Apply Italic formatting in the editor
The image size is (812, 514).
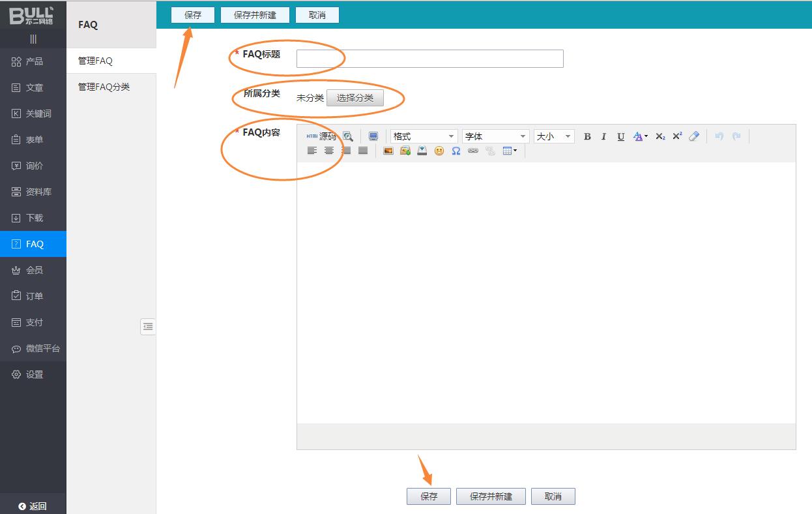point(603,136)
